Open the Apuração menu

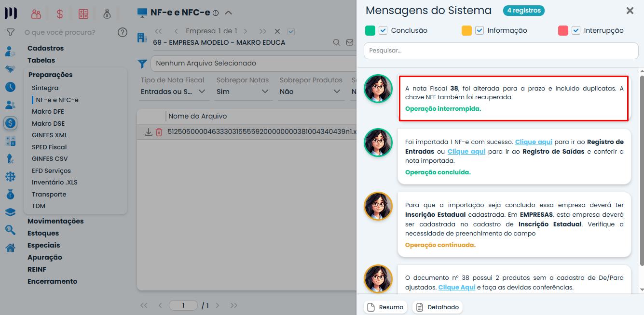pos(45,257)
